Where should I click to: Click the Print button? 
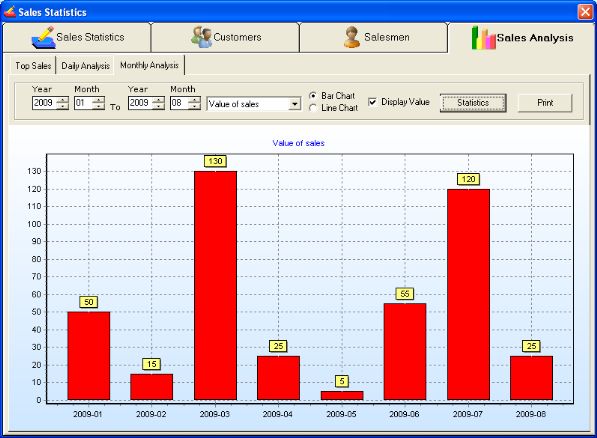545,103
